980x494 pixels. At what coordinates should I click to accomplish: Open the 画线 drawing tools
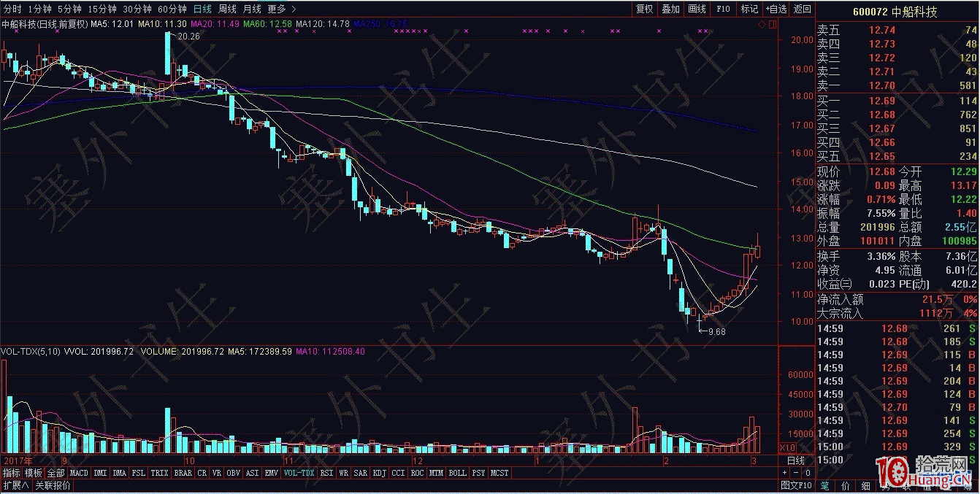(x=697, y=9)
